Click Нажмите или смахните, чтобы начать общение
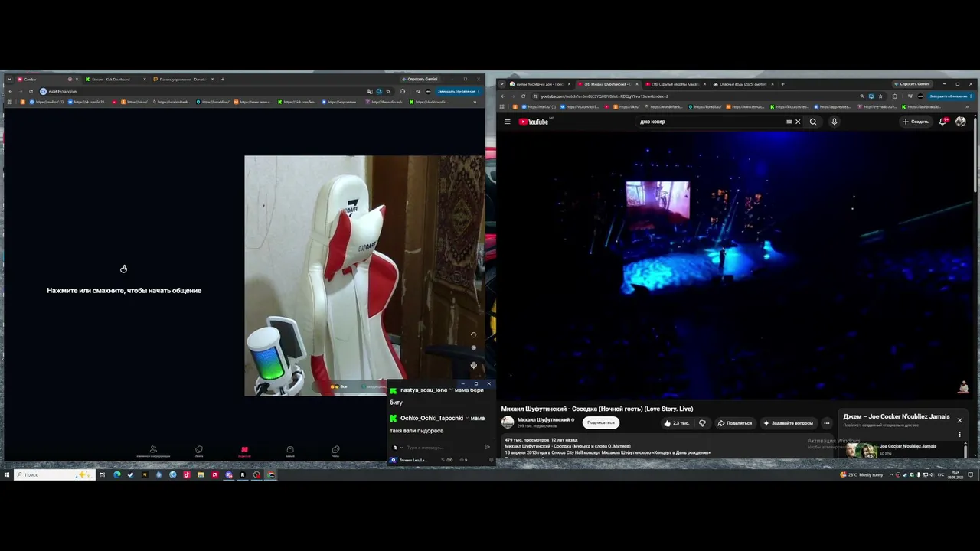 (124, 291)
